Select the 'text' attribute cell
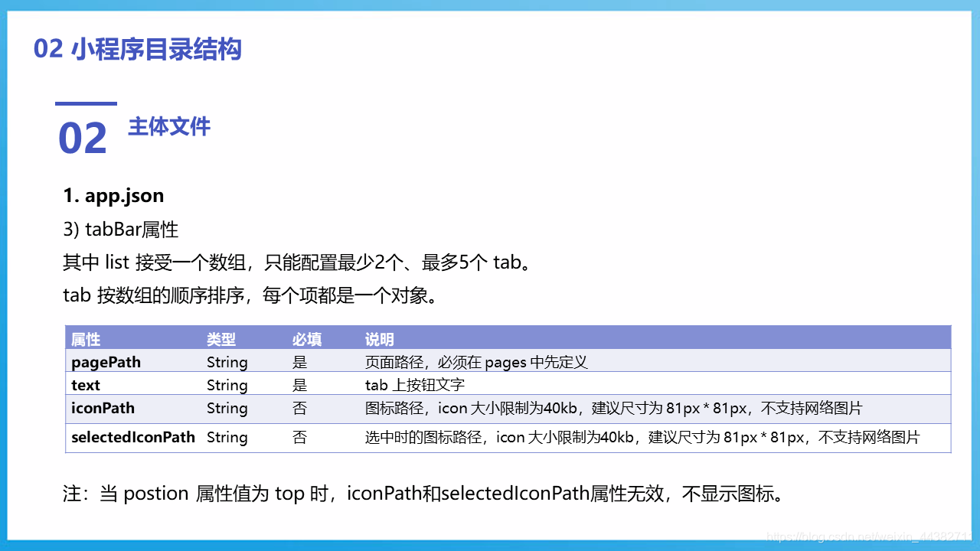 [x=86, y=385]
